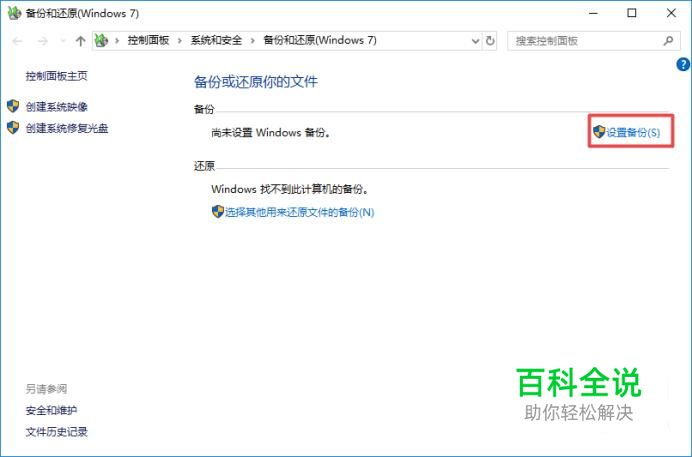Click the 尚未设置 Windows 备份。 text
692x457 pixels.
271,132
